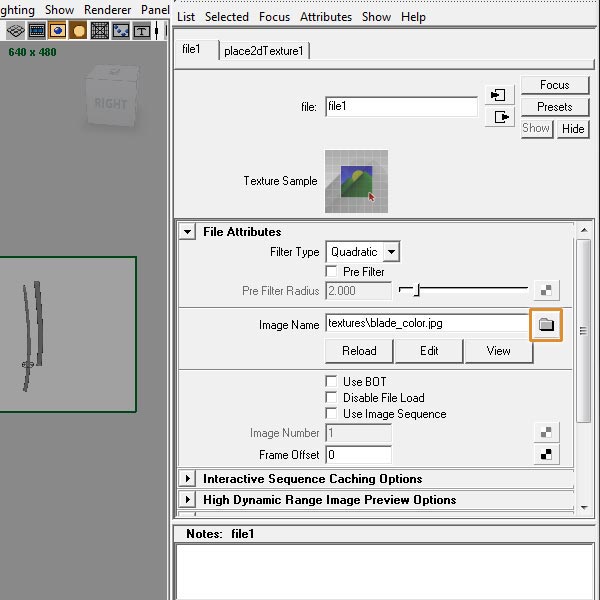This screenshot has height=600, width=600.
Task: Click the Presets button
Action: pos(554,107)
